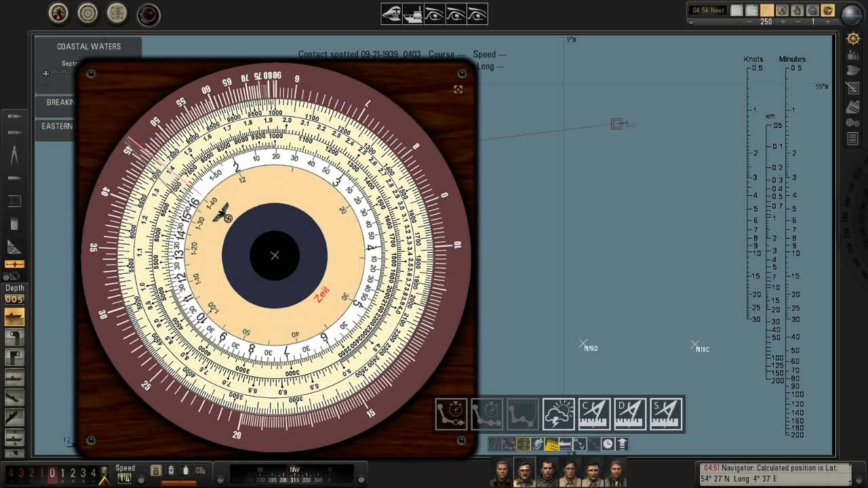Viewport: 868px width, 488px height.
Task: Click the Knots scale label on the nomograph
Action: click(x=753, y=60)
